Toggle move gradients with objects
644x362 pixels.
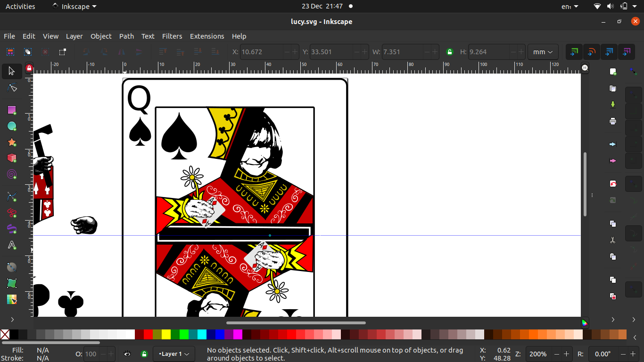(x=609, y=52)
